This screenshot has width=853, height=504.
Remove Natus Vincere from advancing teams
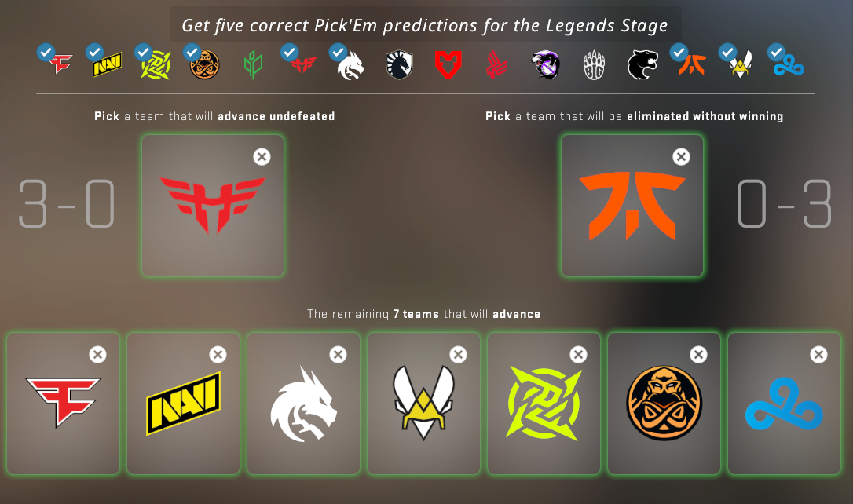click(218, 355)
